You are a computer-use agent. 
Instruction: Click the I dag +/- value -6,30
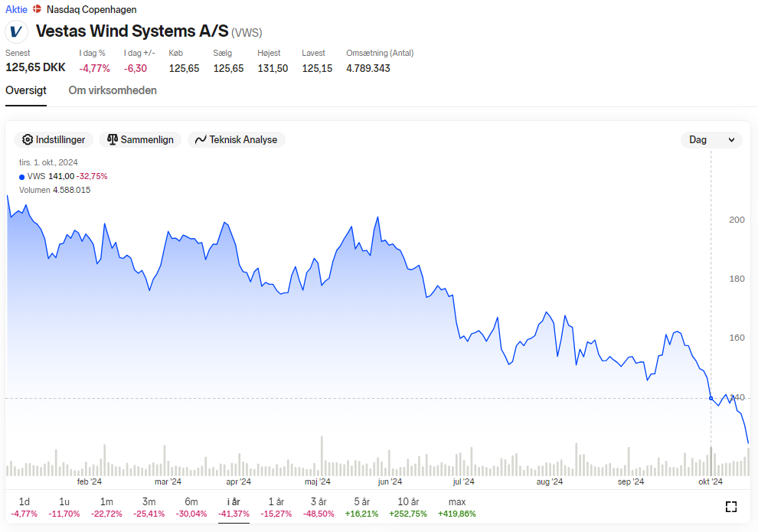point(136,68)
